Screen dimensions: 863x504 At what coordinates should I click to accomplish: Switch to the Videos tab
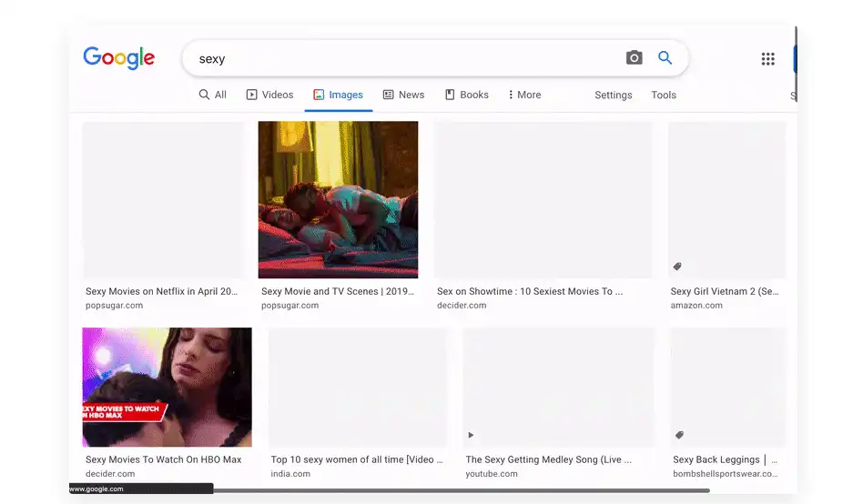point(269,95)
